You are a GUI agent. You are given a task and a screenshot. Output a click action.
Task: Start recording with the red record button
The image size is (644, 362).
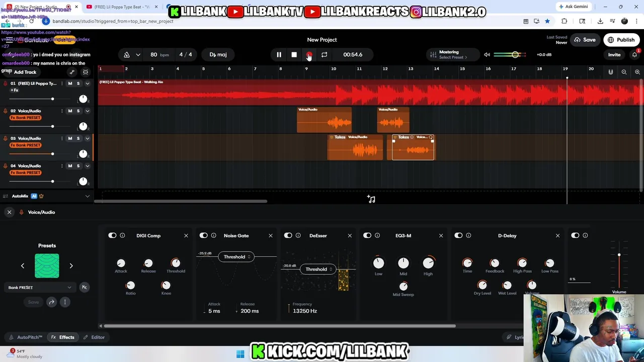(x=309, y=54)
